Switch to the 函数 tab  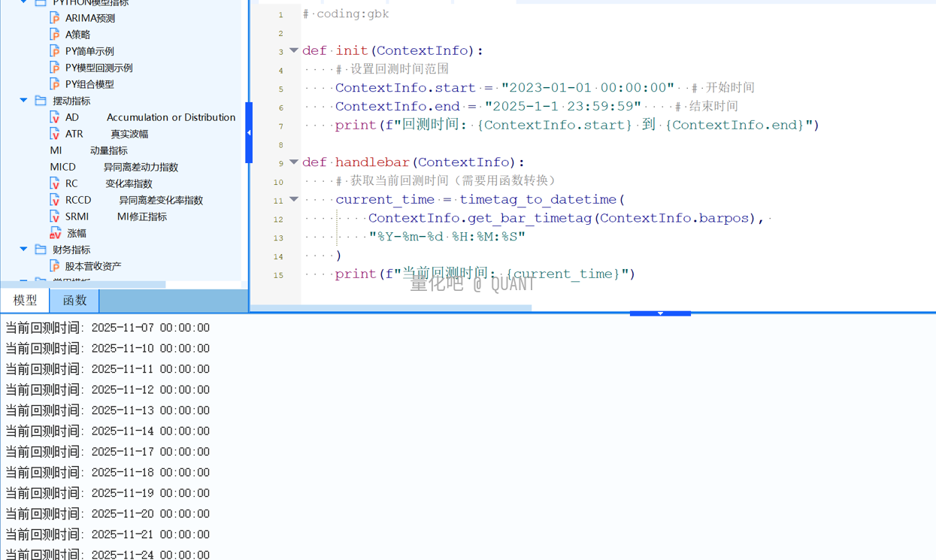74,300
